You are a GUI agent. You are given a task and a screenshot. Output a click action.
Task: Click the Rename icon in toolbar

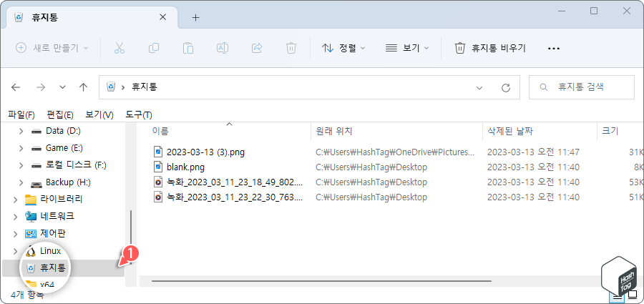(x=223, y=48)
